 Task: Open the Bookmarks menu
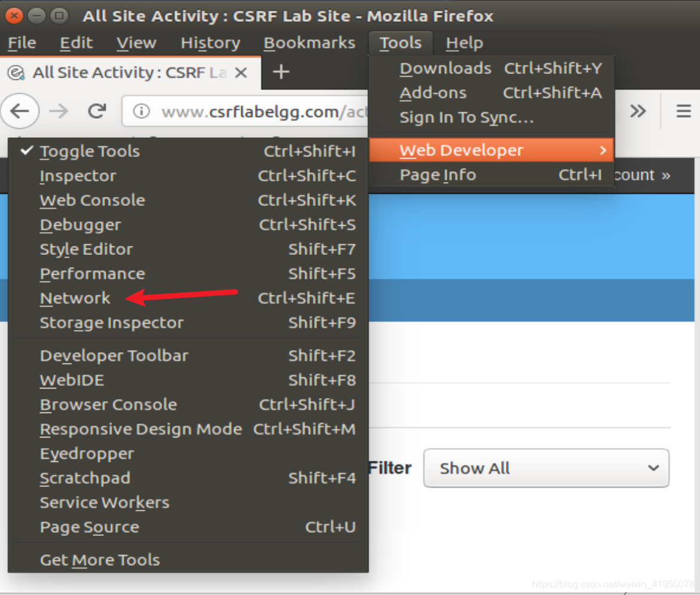(309, 43)
